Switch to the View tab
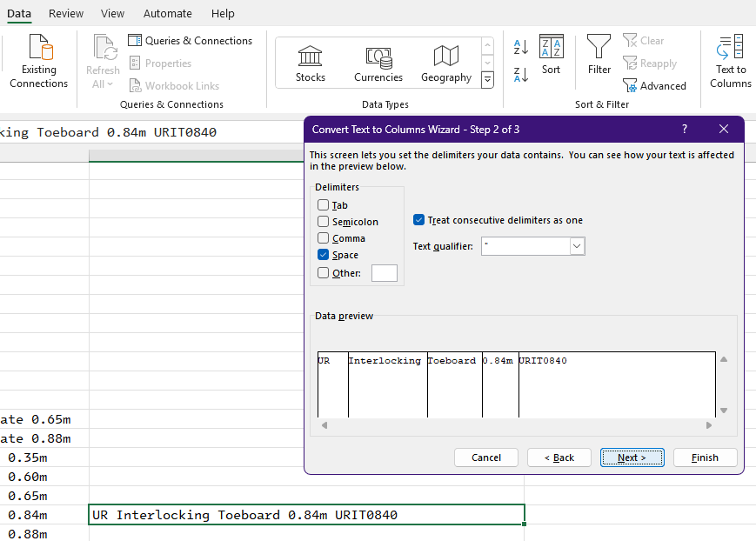 112,14
